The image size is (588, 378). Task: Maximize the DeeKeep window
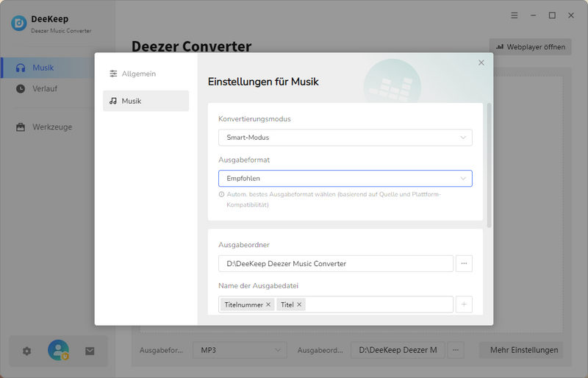tap(552, 15)
